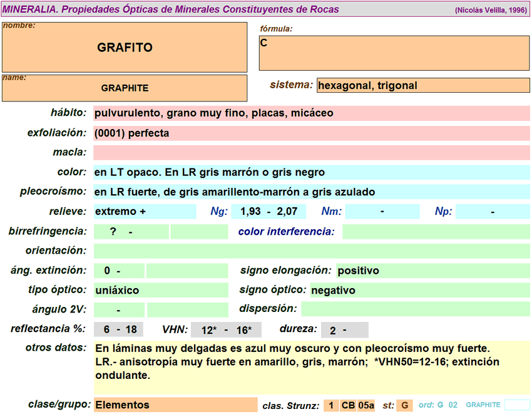Click the pleocroísmo field text
The height and width of the screenshot is (414, 532).
312,192
